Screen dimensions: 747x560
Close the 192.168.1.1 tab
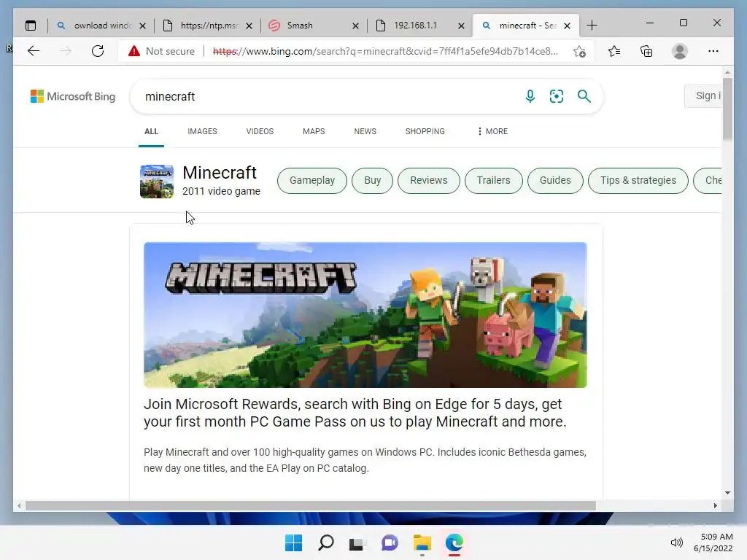click(x=461, y=26)
